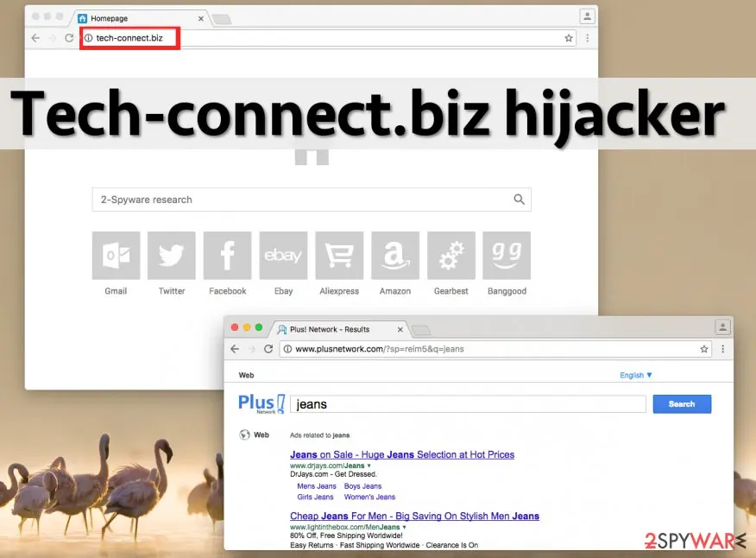The width and height of the screenshot is (756, 558).
Task: Click the magnifier icon in tech-connect search box
Action: coord(519,200)
